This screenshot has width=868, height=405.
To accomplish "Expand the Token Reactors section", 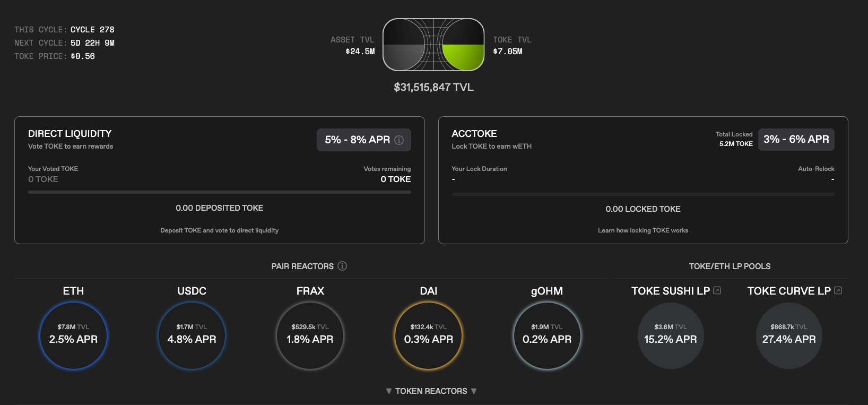I will pos(431,391).
